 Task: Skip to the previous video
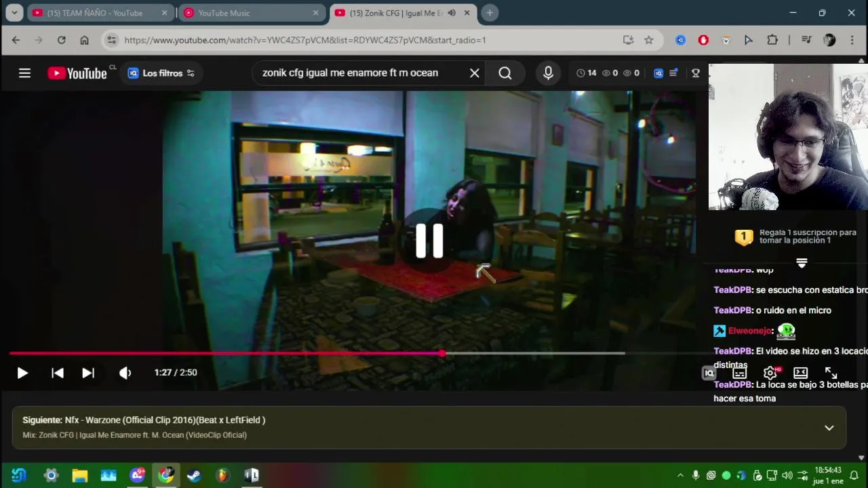click(58, 373)
